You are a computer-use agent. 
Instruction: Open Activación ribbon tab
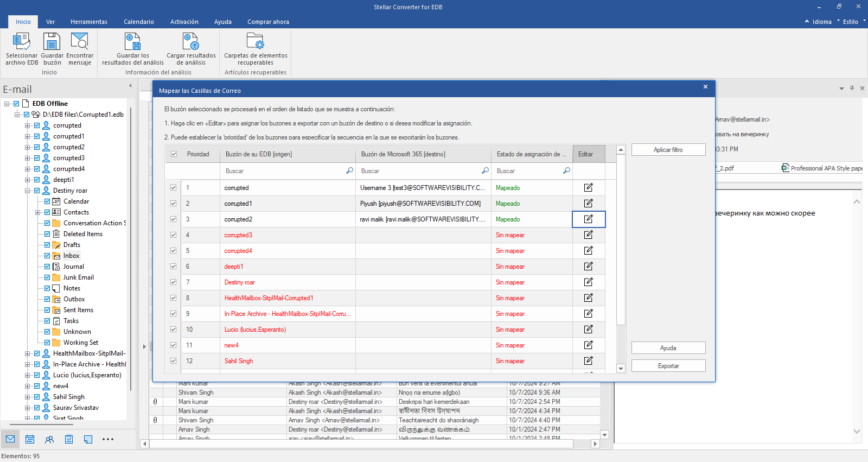click(184, 22)
